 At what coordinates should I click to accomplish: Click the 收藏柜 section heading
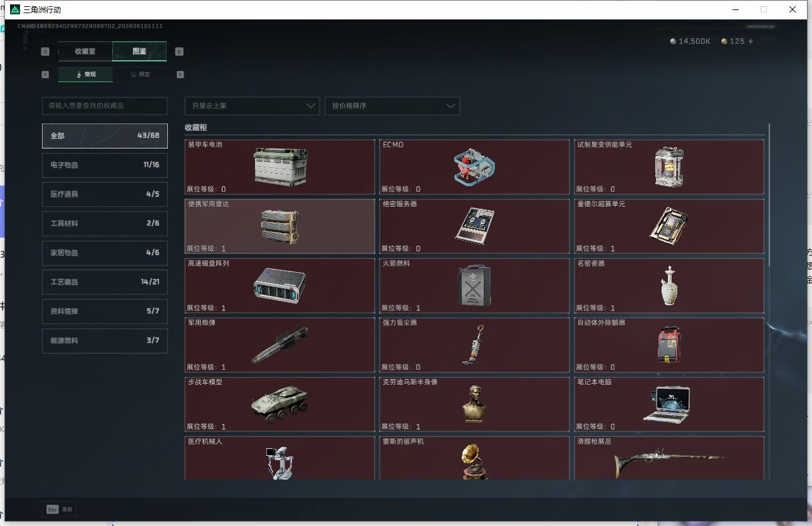point(195,127)
